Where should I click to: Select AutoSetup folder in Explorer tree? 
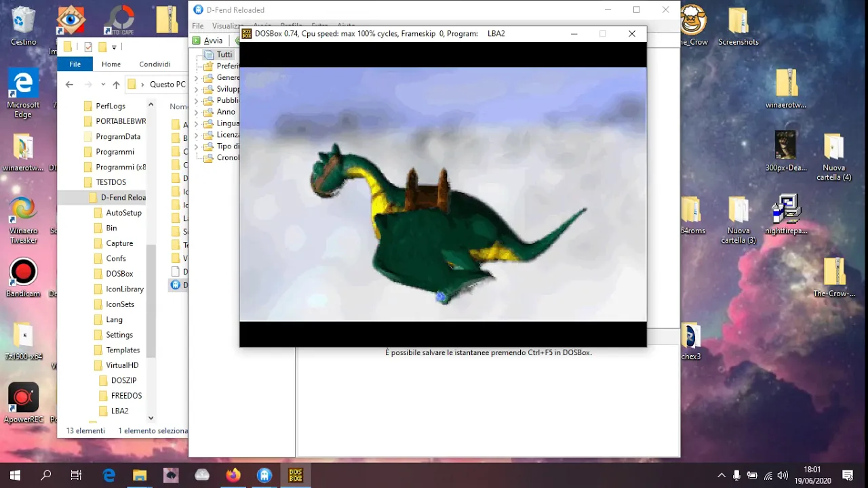coord(118,213)
